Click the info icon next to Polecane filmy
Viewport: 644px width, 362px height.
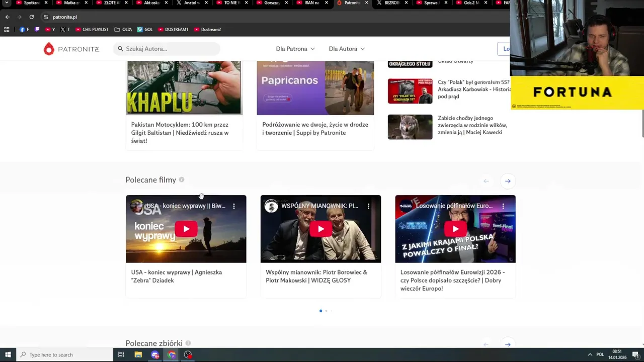(x=182, y=179)
